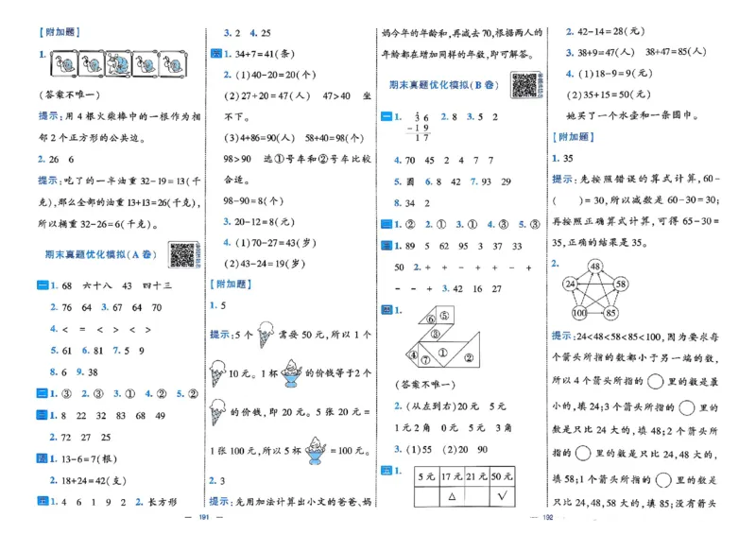Image resolution: width=756 pixels, height=535 pixels.
Task: Click the triangle mark in the price table
Action: (453, 496)
